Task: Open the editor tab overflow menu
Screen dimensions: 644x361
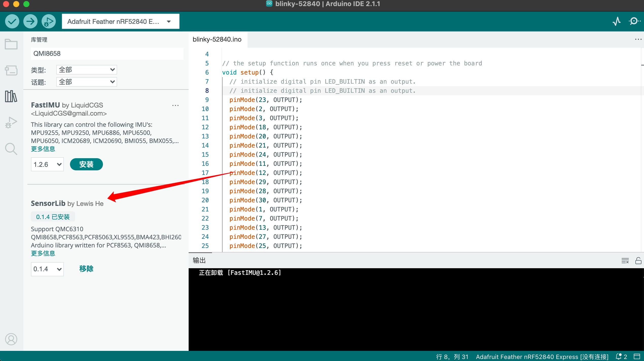Action: [x=638, y=39]
